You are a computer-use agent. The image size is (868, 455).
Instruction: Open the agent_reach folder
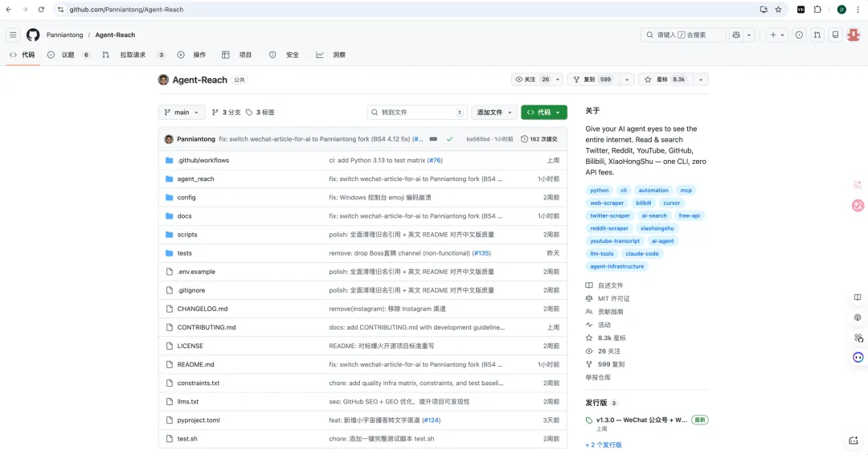point(195,178)
